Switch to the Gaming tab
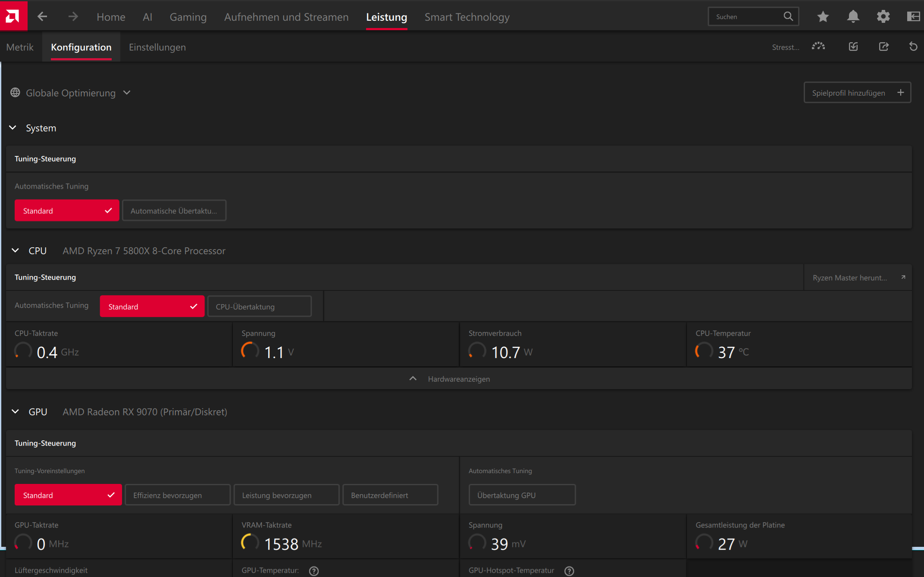 pos(188,17)
